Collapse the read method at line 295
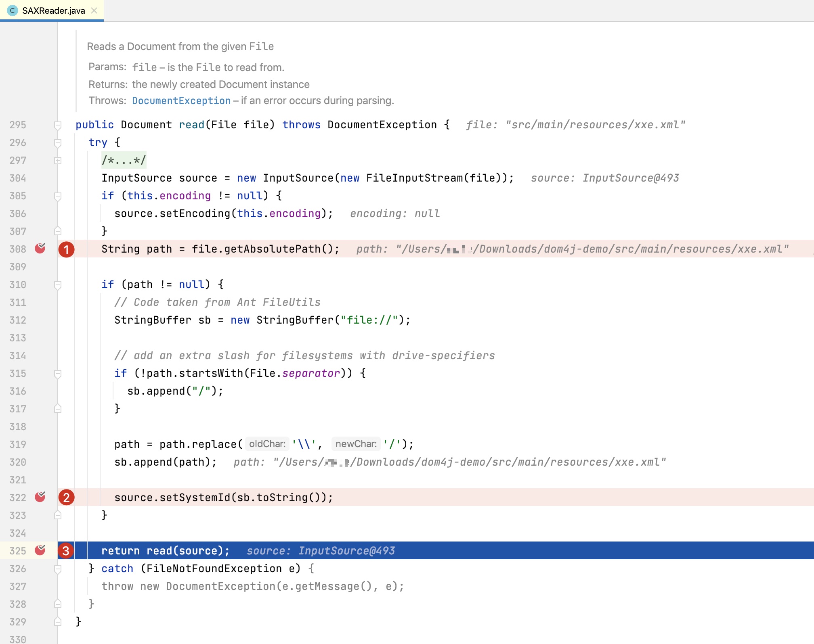Screen dimensions: 814x644 coord(58,125)
